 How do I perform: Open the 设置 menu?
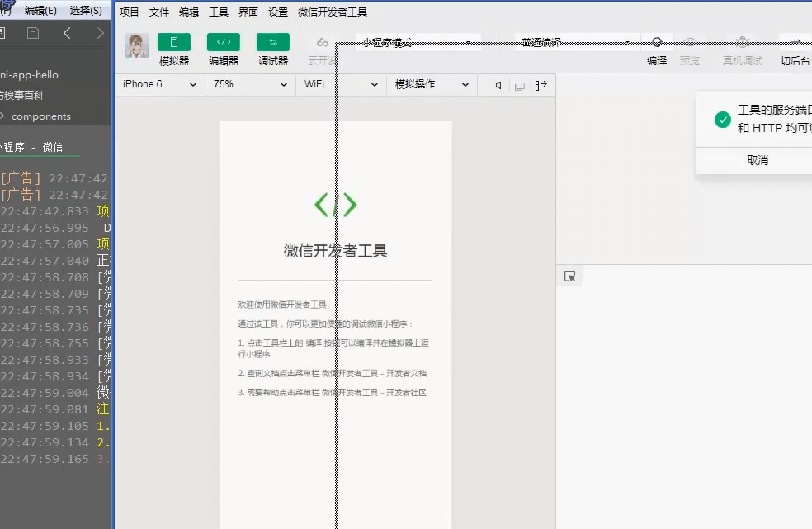click(x=278, y=12)
